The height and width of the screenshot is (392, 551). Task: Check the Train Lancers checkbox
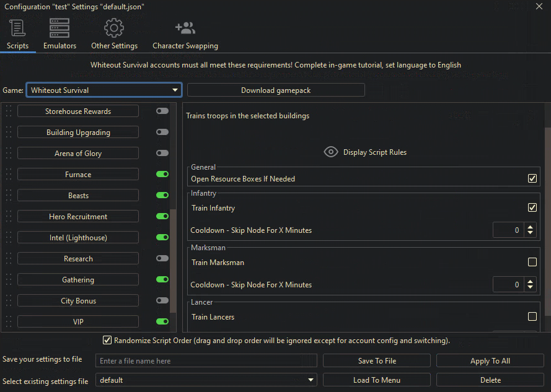pos(532,316)
